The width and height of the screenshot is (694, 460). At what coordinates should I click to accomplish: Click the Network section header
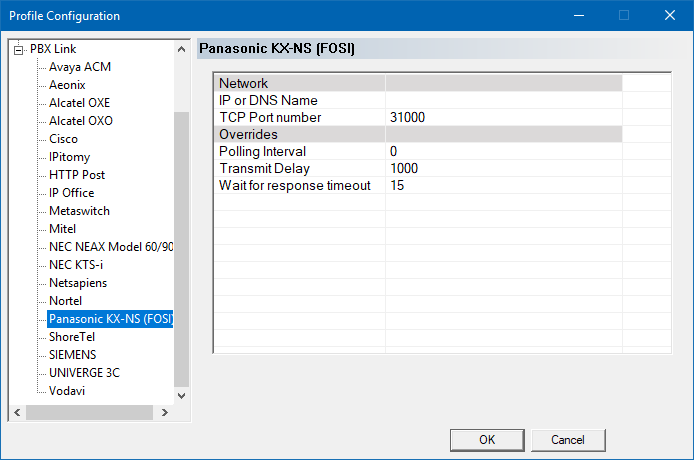point(418,83)
